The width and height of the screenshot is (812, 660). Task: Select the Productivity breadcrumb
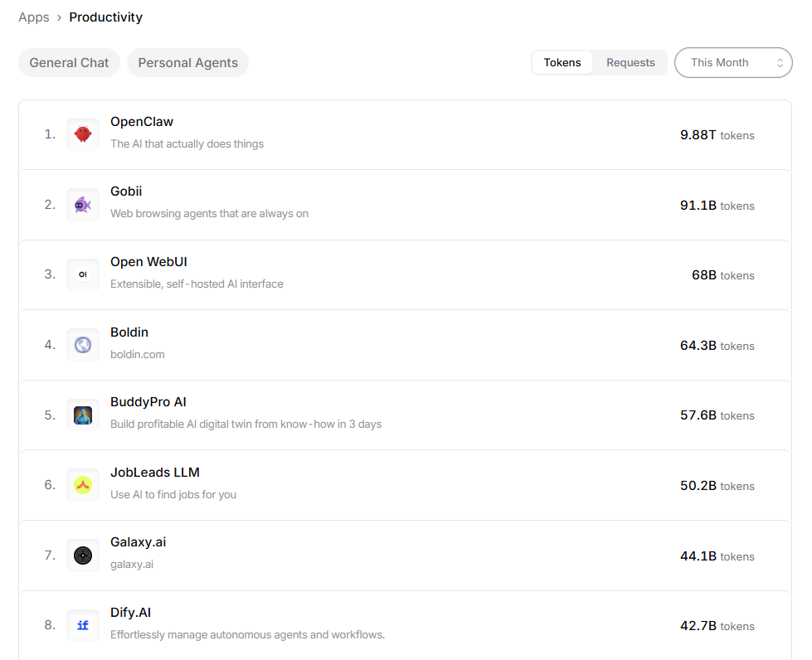click(x=106, y=17)
